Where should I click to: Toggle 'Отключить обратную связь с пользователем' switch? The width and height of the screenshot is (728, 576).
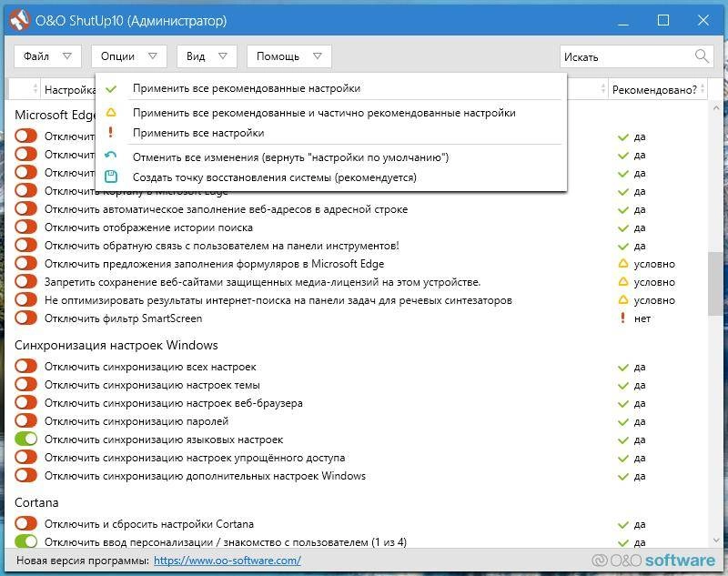(x=25, y=245)
